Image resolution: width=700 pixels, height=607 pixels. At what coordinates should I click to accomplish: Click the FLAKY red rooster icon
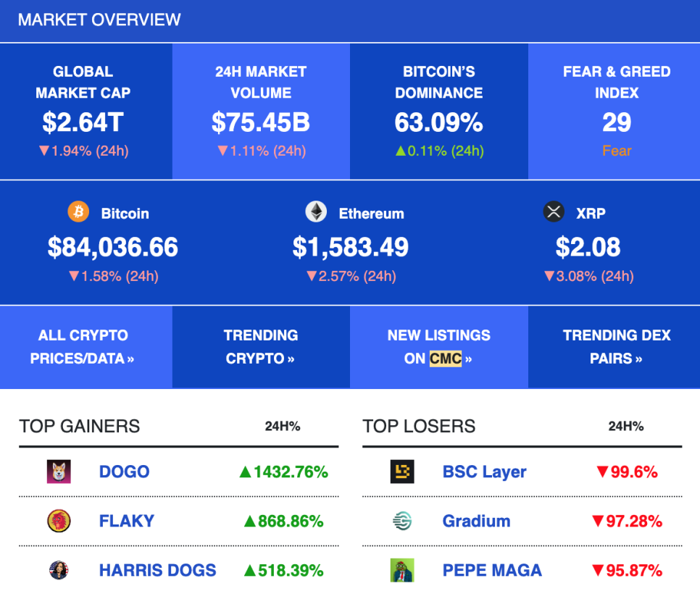click(x=59, y=521)
